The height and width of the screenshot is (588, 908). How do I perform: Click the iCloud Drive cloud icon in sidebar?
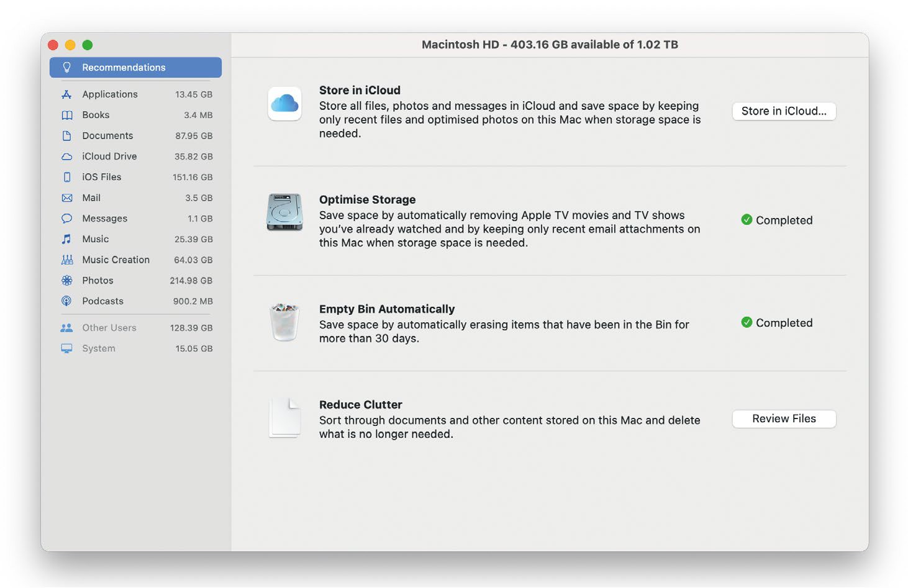(67, 156)
